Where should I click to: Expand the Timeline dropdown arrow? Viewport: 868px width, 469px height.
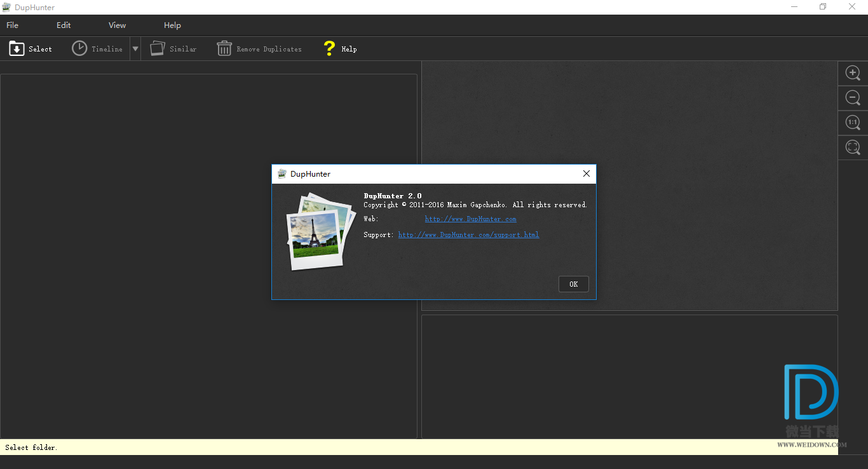point(135,49)
